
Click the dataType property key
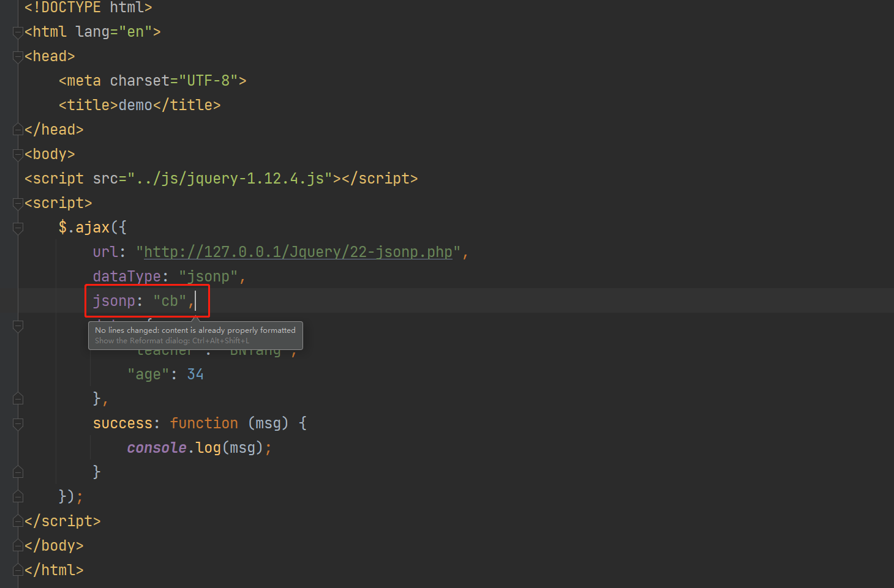pyautogui.click(x=127, y=277)
